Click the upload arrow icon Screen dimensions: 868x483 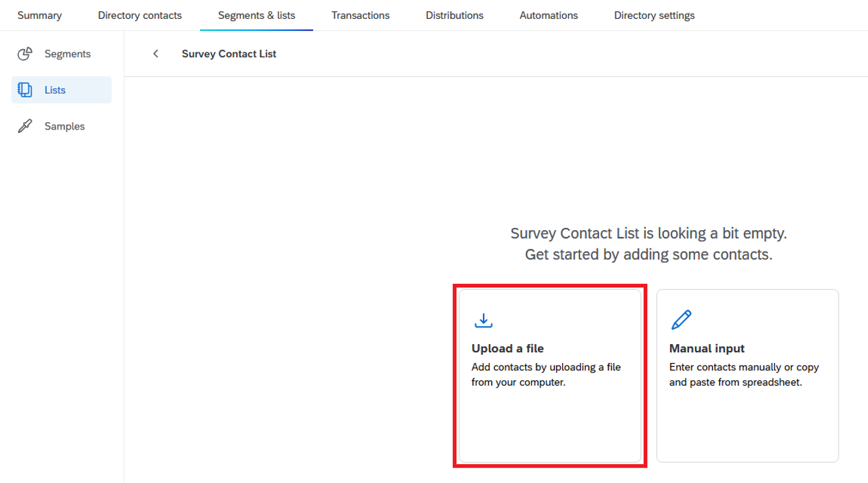click(x=483, y=321)
